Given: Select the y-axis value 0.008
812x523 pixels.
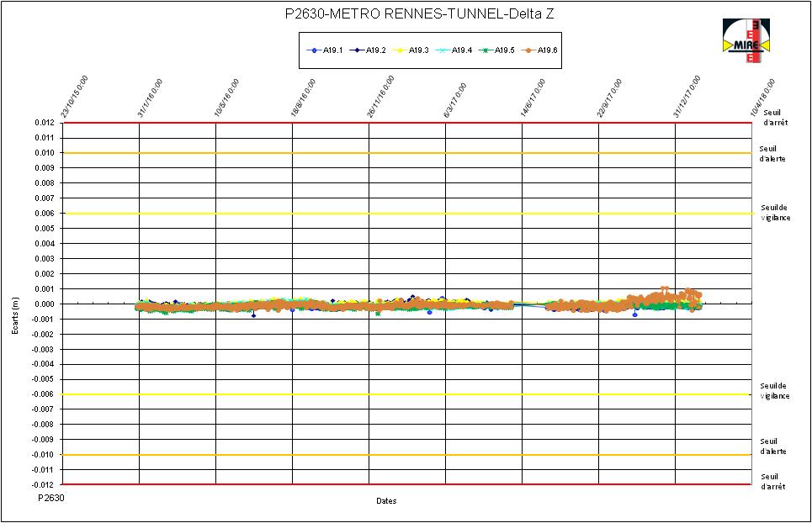Looking at the screenshot, I should click(x=44, y=182).
